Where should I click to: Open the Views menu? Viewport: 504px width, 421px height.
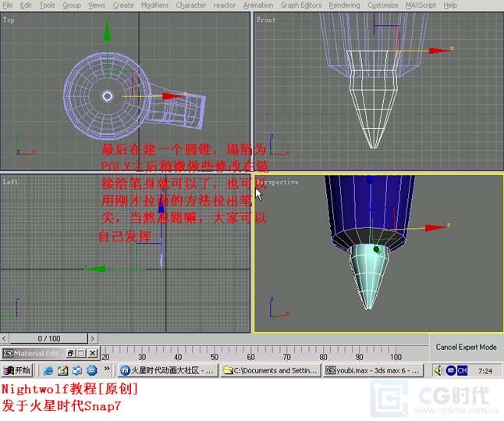pyautogui.click(x=97, y=5)
